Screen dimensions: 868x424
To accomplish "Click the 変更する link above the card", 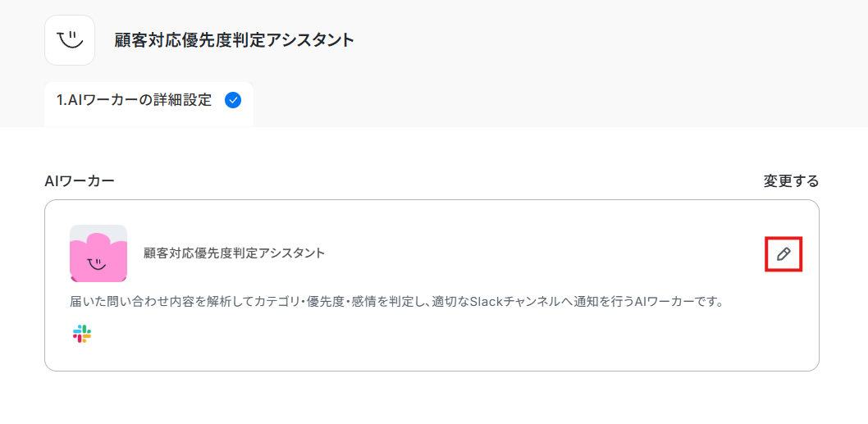I will click(791, 181).
